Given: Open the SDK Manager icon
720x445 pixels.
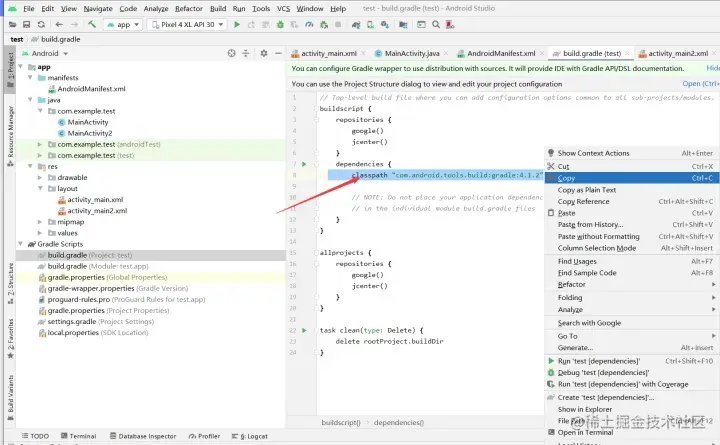Looking at the screenshot, I should coord(385,24).
